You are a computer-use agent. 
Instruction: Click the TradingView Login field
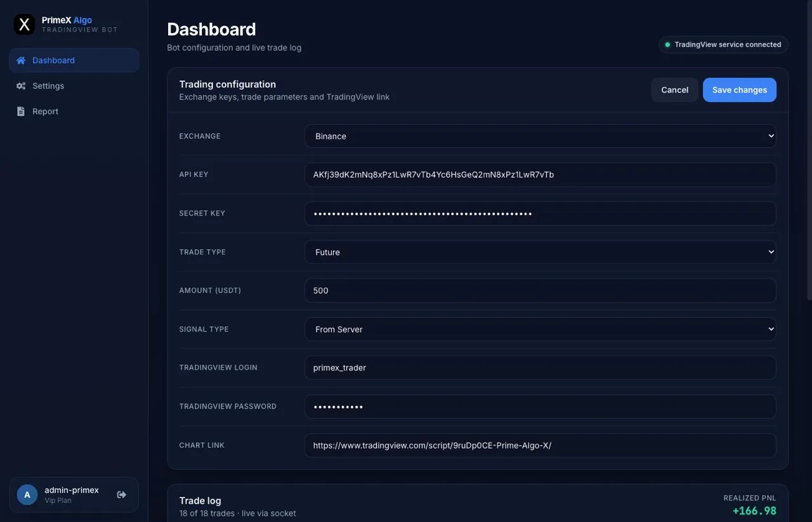tap(540, 368)
